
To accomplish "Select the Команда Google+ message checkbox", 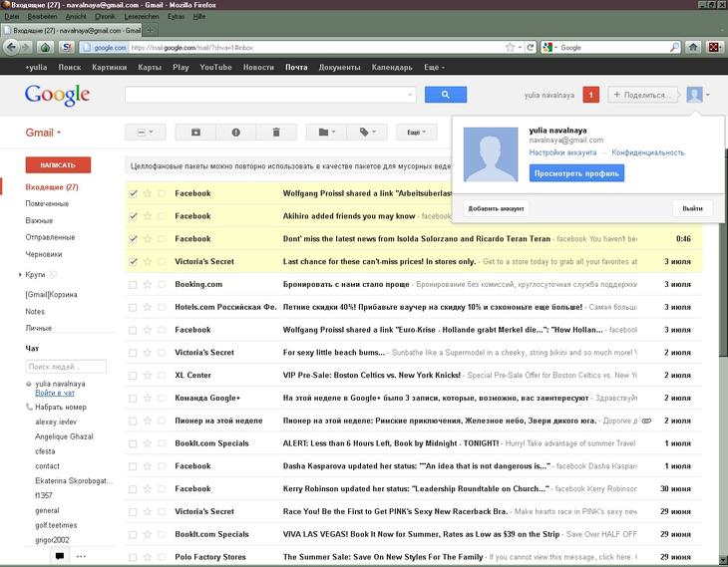I will click(x=133, y=399).
